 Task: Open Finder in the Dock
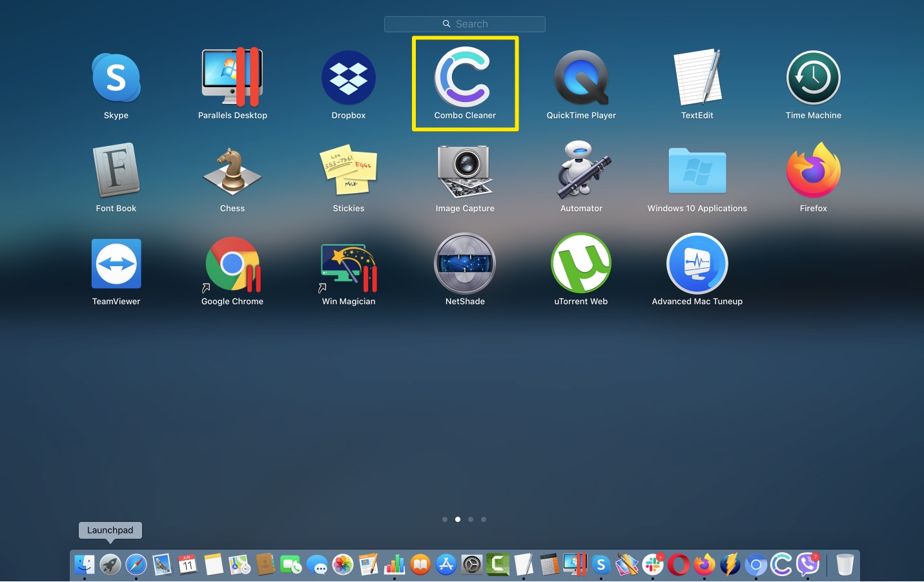click(85, 565)
